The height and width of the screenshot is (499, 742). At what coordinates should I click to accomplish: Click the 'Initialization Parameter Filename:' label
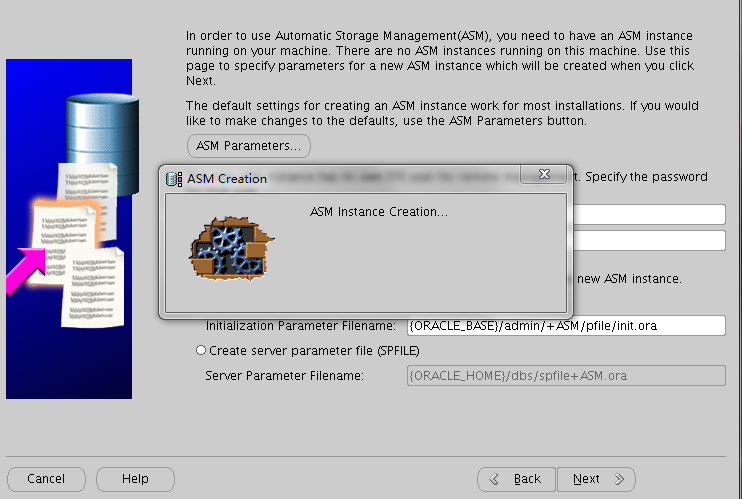tap(300, 326)
